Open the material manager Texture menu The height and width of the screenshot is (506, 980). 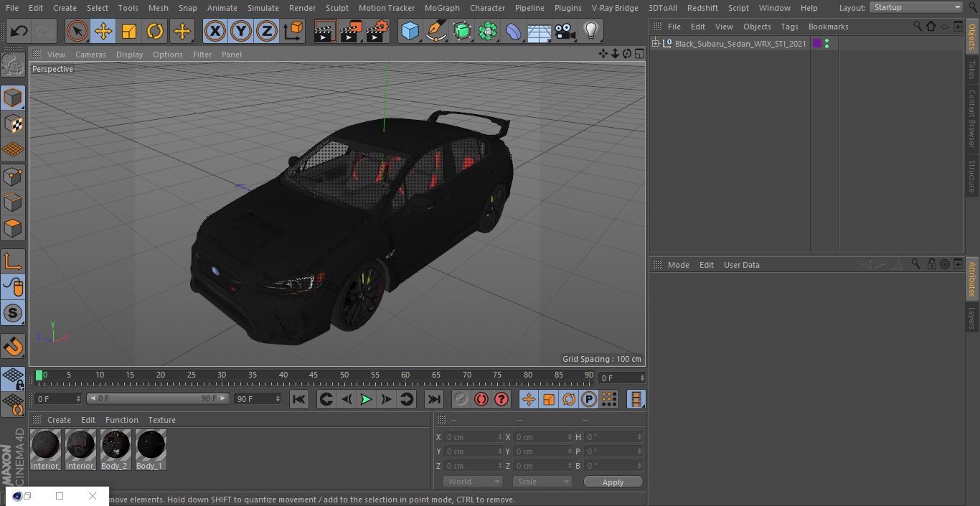pyautogui.click(x=161, y=420)
